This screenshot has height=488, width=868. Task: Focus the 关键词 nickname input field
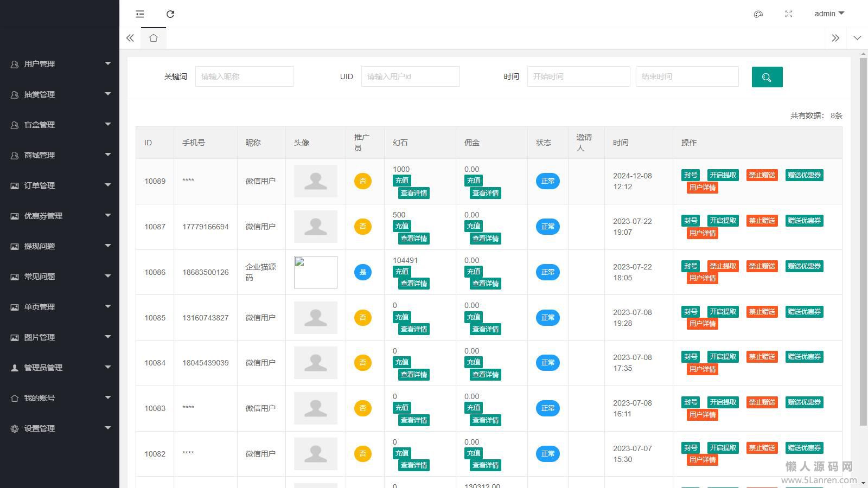coord(244,76)
